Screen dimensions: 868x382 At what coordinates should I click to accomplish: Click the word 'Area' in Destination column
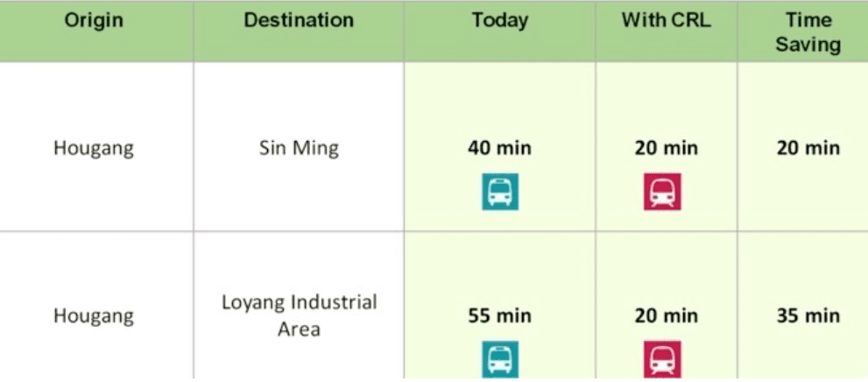tap(299, 329)
